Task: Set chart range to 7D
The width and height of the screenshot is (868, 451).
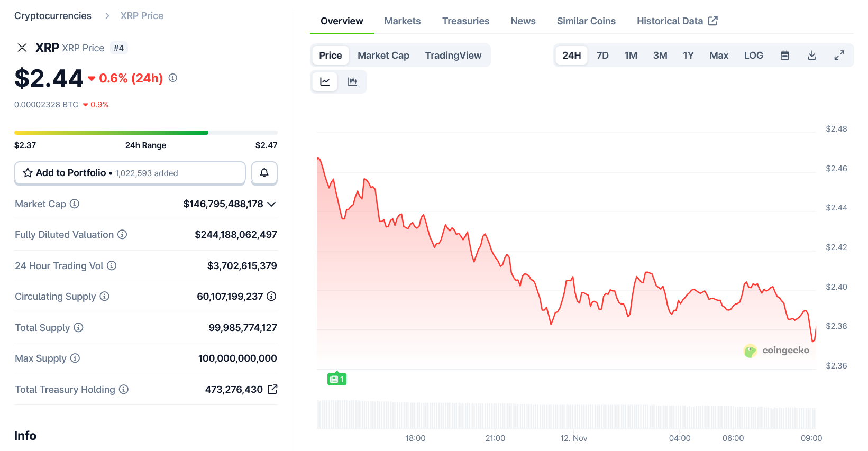Action: [602, 55]
